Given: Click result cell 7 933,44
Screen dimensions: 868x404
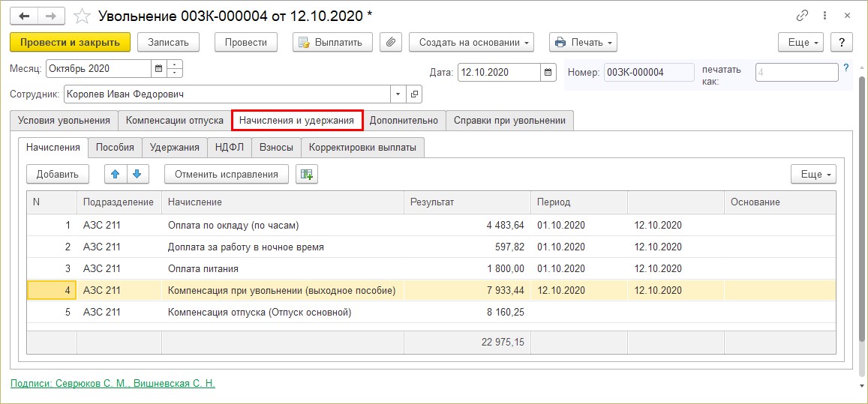Looking at the screenshot, I should point(467,290).
